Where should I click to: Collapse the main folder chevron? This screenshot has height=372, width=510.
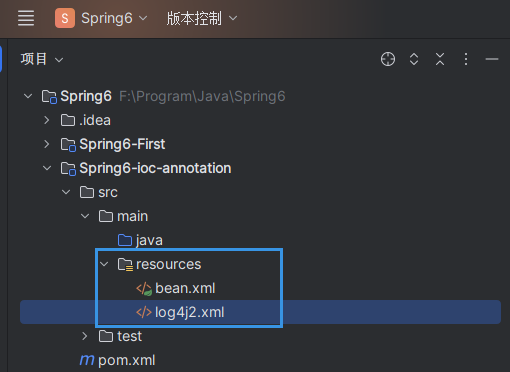(85, 216)
